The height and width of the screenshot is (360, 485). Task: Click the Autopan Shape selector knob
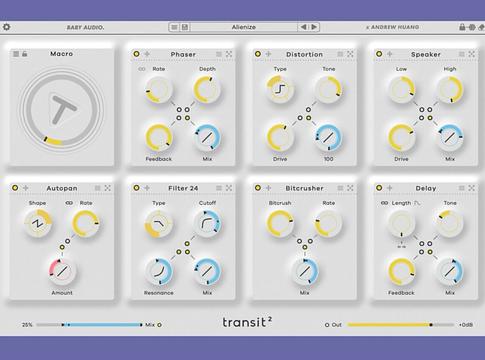[38, 223]
